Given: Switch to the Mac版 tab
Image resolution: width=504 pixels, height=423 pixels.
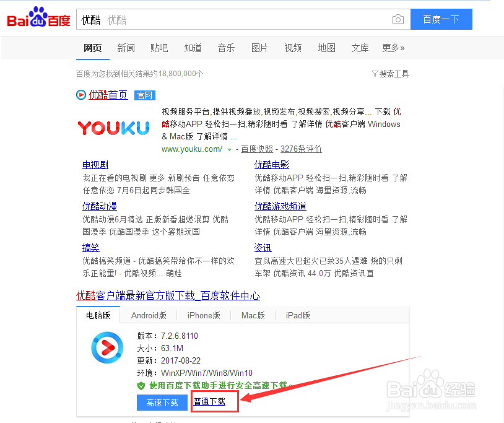Looking at the screenshot, I should (x=253, y=315).
